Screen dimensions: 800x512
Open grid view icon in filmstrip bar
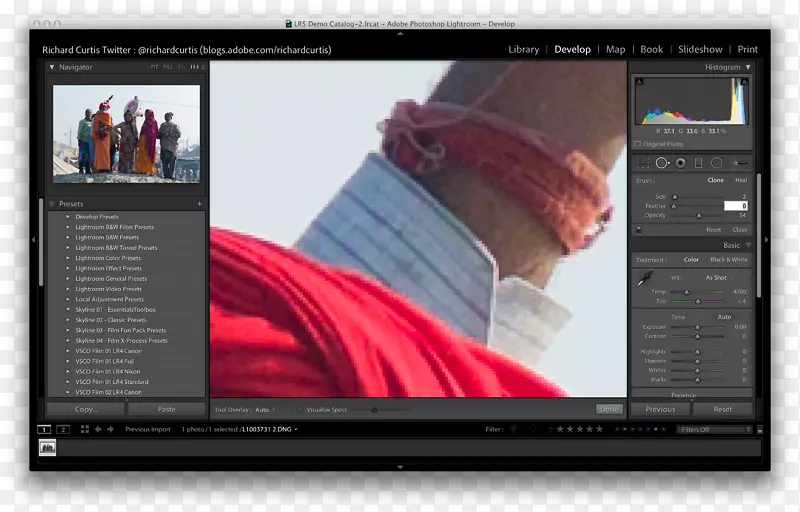pyautogui.click(x=85, y=429)
